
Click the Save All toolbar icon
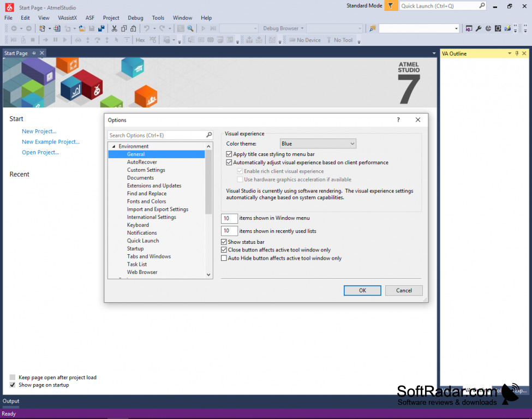[x=101, y=28]
